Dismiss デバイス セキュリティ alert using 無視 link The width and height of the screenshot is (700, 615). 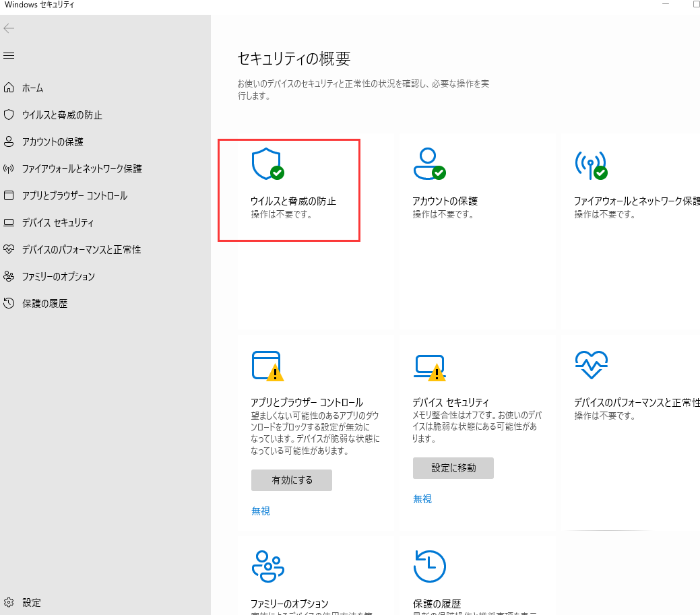(422, 498)
